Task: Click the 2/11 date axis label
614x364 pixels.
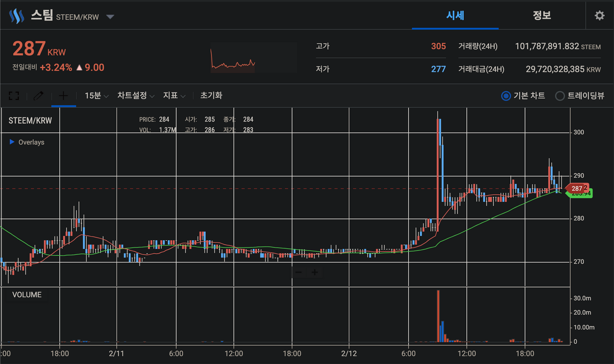Action: point(118,353)
